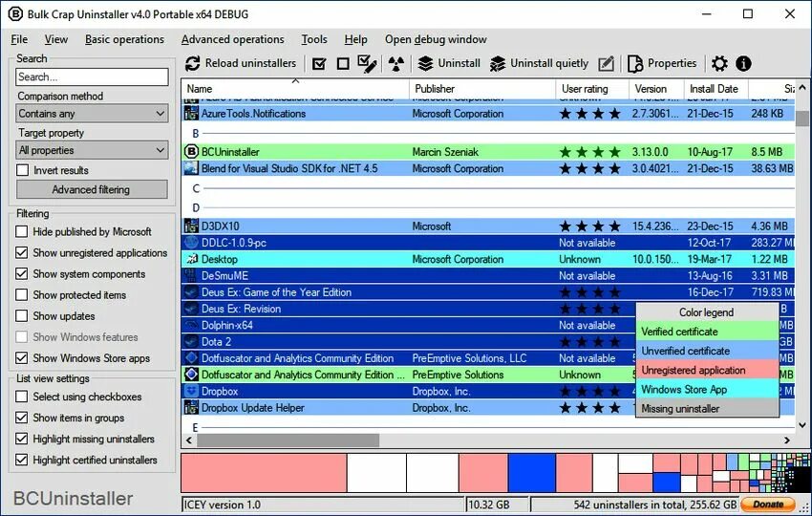Click the Dota 2 row icon

192,341
